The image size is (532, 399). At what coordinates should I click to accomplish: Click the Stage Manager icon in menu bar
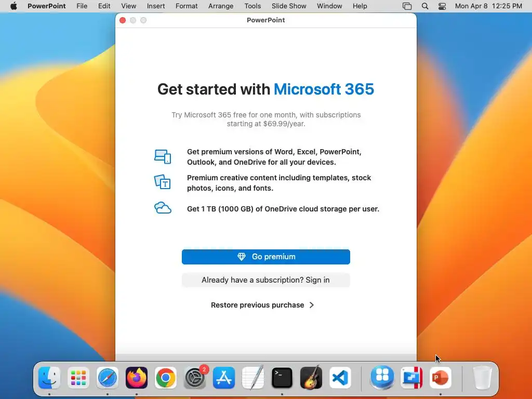click(407, 6)
